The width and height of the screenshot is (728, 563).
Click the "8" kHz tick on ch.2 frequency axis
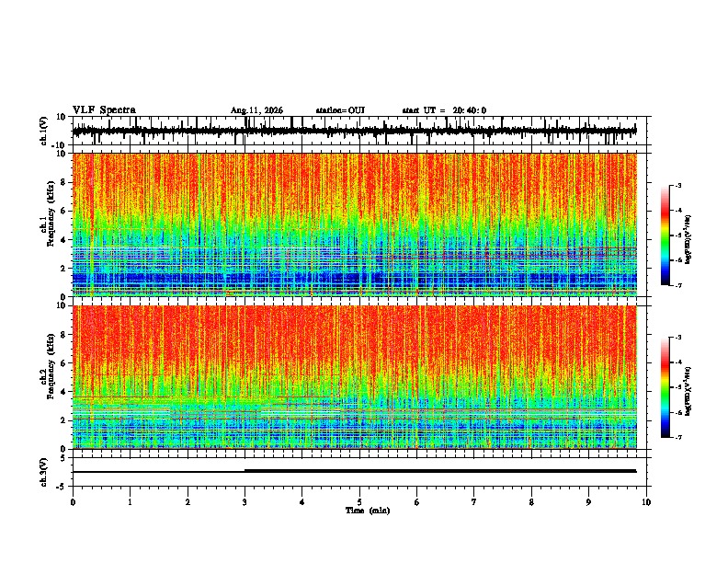64,335
